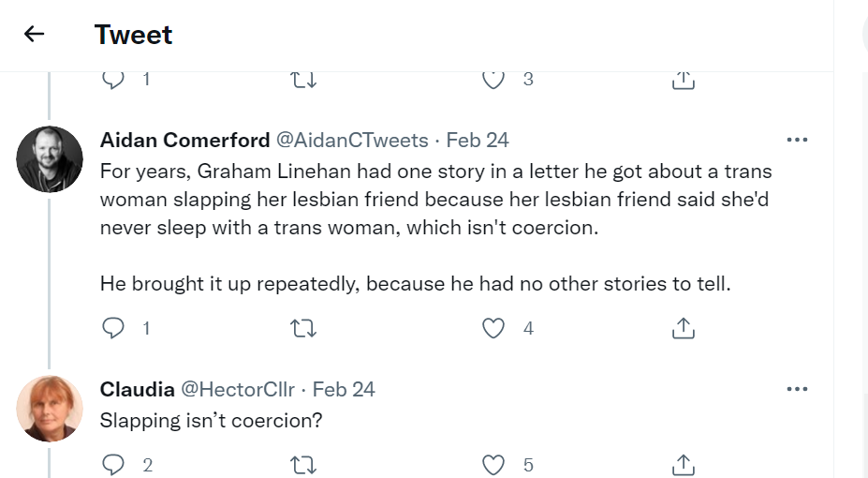Reply to Claudia's tweet
868x478 pixels.
pos(112,464)
